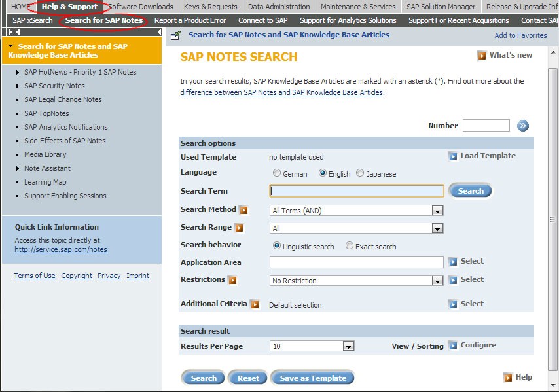Open Media Library in sidebar

pos(45,154)
